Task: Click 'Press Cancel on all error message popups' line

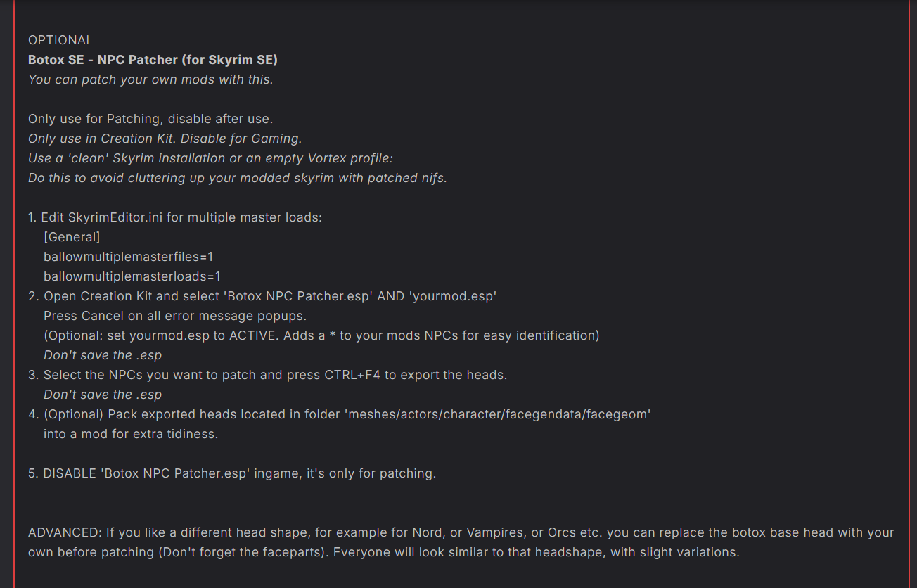Action: pos(175,316)
